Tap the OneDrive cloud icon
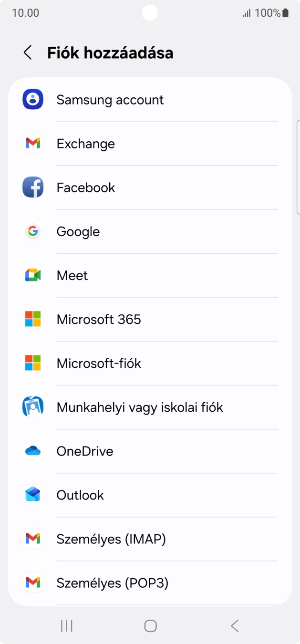The width and height of the screenshot is (300, 644). 32,451
